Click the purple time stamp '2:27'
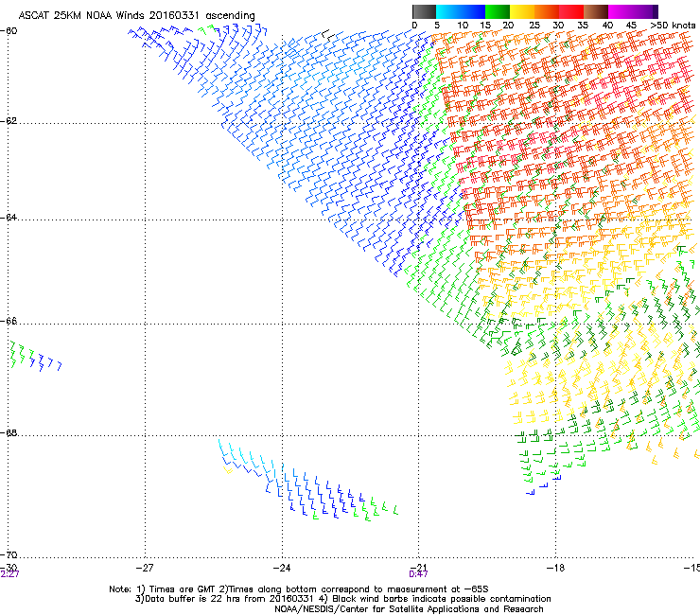The height and width of the screenshot is (615, 700). (9, 574)
